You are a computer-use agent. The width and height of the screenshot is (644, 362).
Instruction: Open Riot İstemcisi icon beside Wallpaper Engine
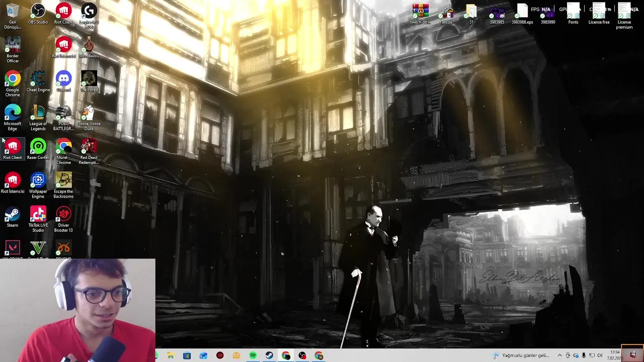pyautogui.click(x=13, y=183)
